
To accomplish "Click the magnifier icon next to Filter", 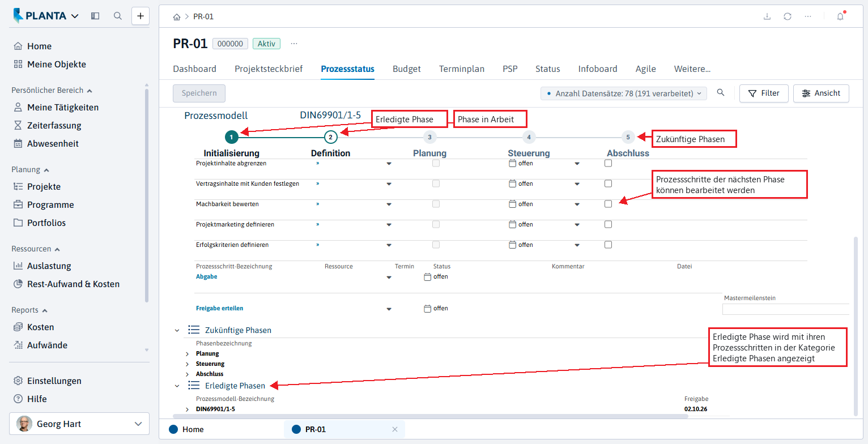I will click(721, 93).
